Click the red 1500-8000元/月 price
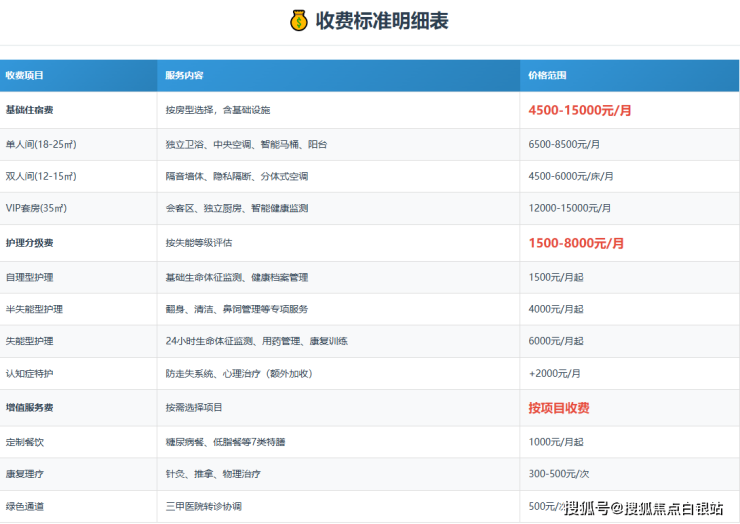This screenshot has width=740, height=524. (577, 243)
